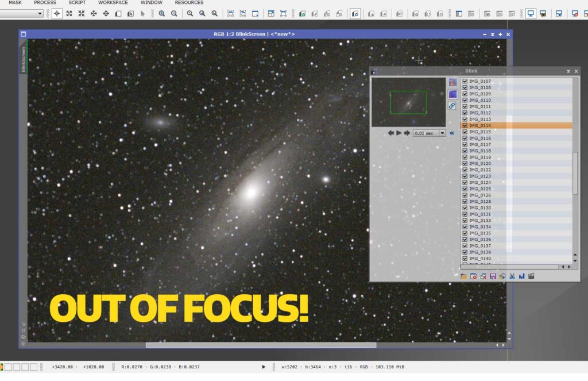Disable the IMG_0120 checkbox
The width and height of the screenshot is (588, 381).
tap(465, 163)
